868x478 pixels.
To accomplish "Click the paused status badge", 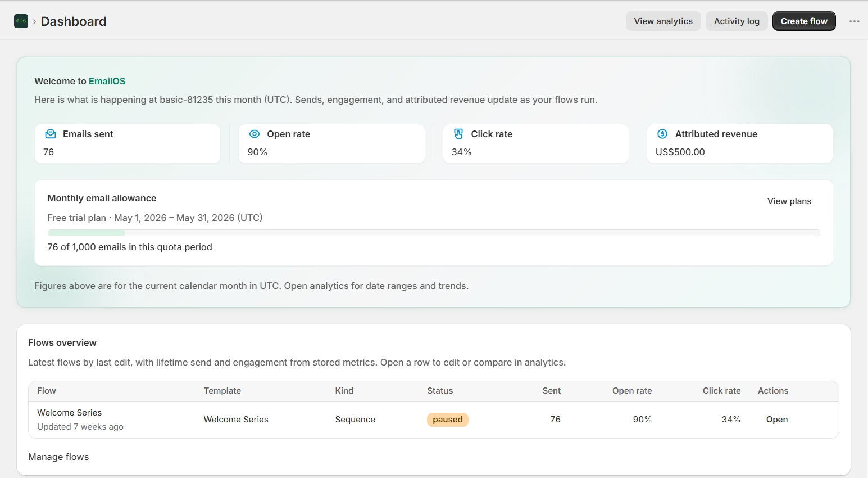I will (x=448, y=420).
